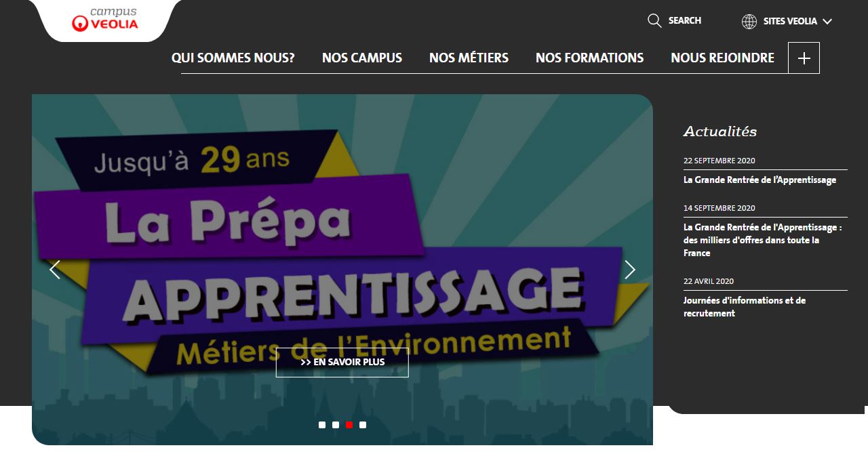Click the Campus Veolia logo
Viewport: 868px width, 452px height.
[105, 20]
